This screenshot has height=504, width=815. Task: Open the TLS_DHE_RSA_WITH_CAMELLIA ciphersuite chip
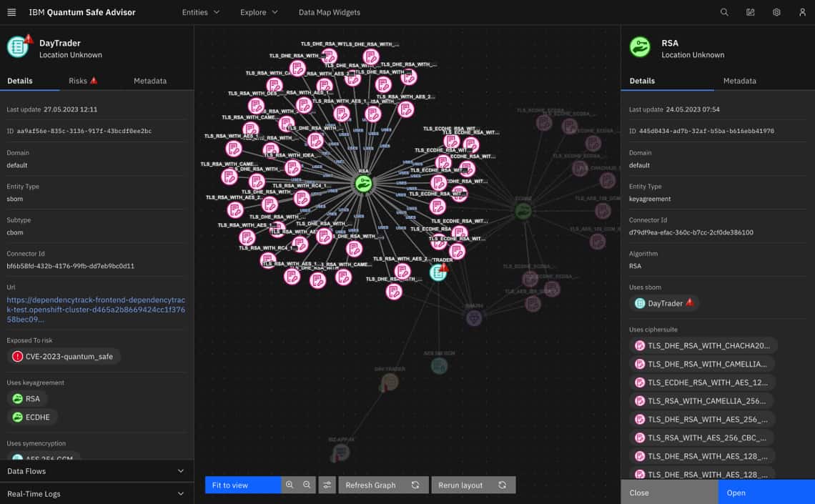[x=702, y=364]
